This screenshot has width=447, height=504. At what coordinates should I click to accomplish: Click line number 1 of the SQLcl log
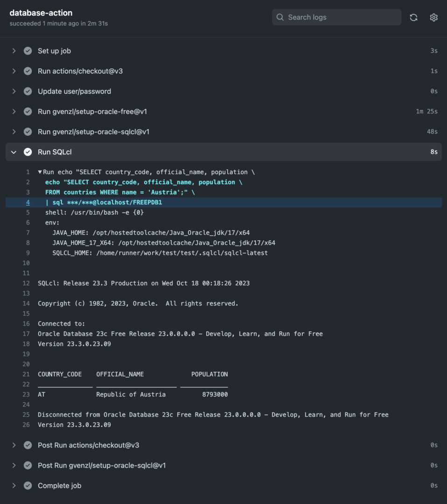[28, 172]
